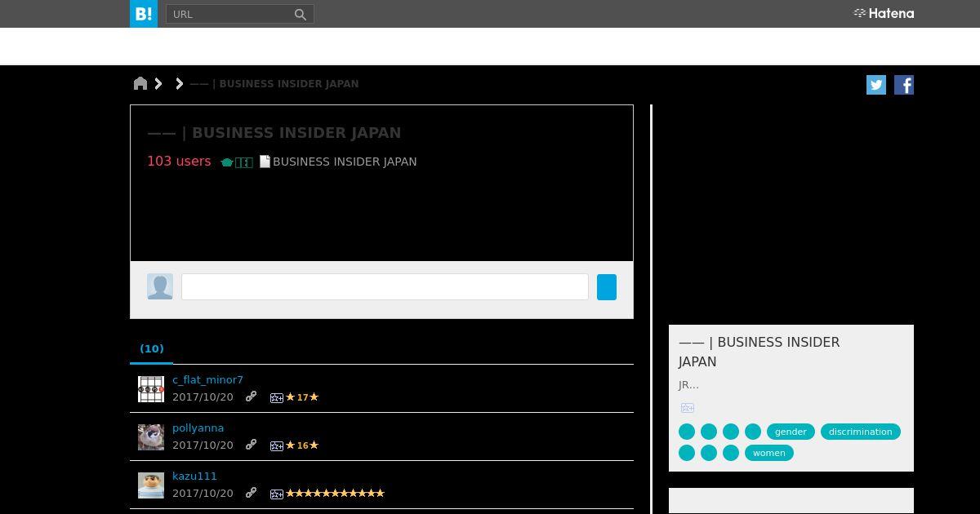Select the gender tag
The height and width of the screenshot is (514, 980).
[x=791, y=432]
